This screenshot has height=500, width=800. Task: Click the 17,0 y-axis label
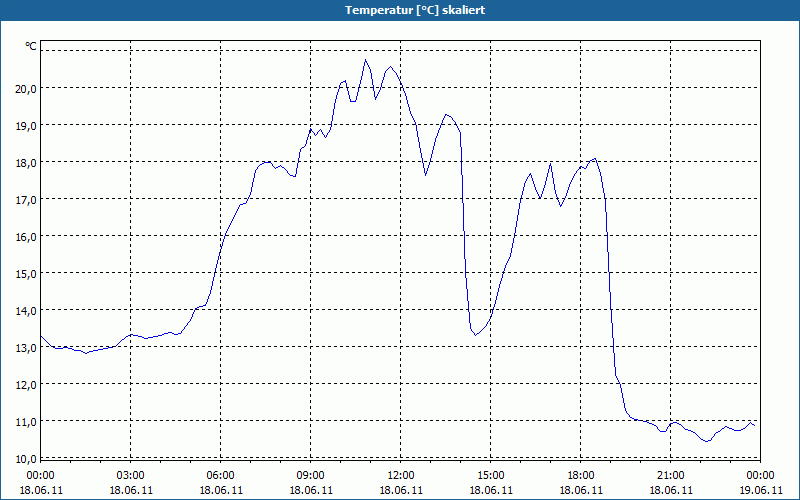click(26, 199)
